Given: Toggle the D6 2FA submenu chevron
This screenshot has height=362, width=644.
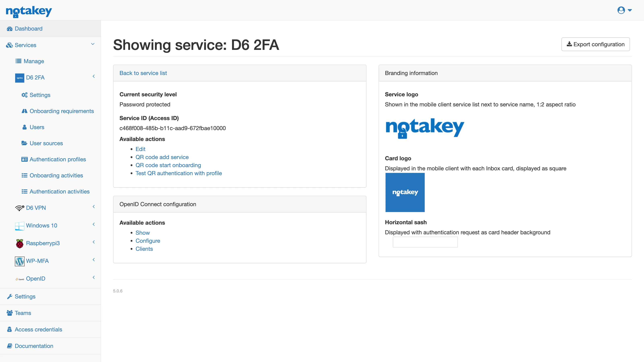Looking at the screenshot, I should point(94,76).
